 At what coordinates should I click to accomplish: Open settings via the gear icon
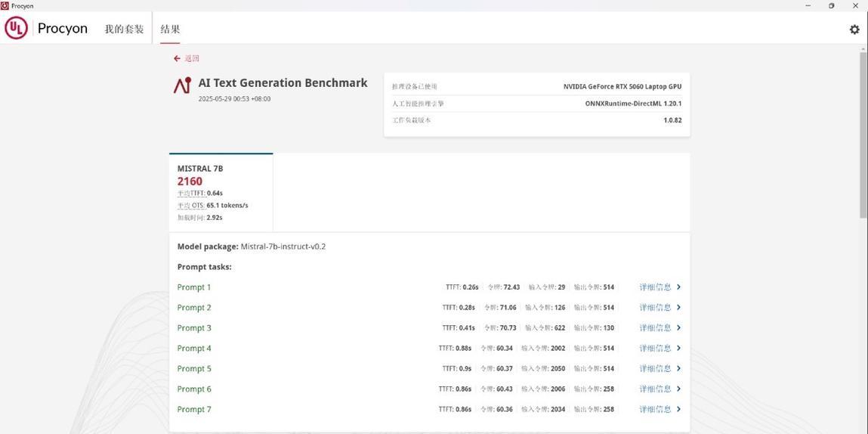pyautogui.click(x=854, y=29)
